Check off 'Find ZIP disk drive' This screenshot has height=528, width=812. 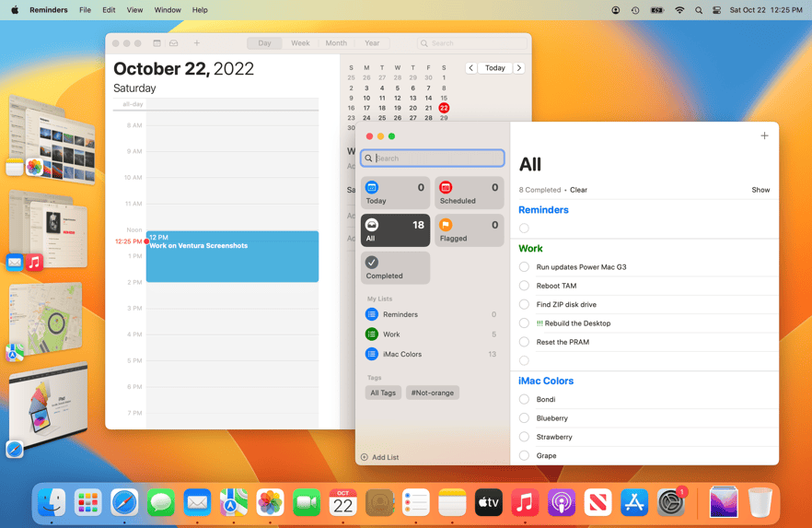(524, 304)
